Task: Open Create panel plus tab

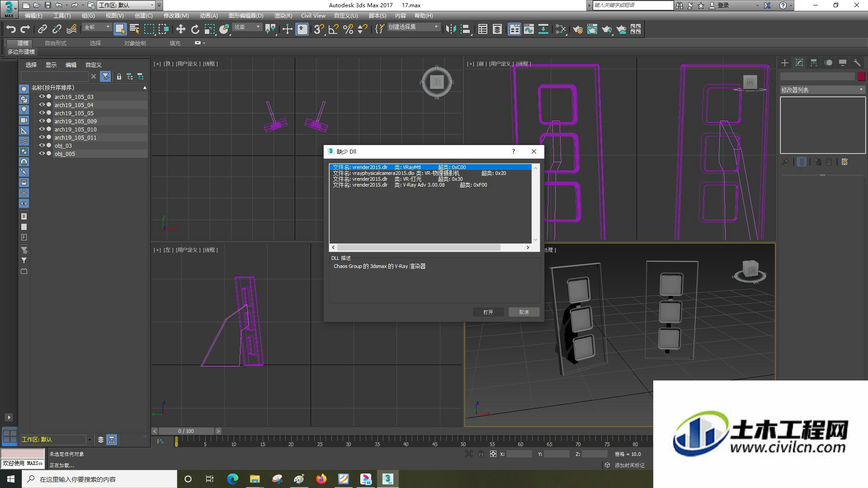Action: click(x=785, y=63)
